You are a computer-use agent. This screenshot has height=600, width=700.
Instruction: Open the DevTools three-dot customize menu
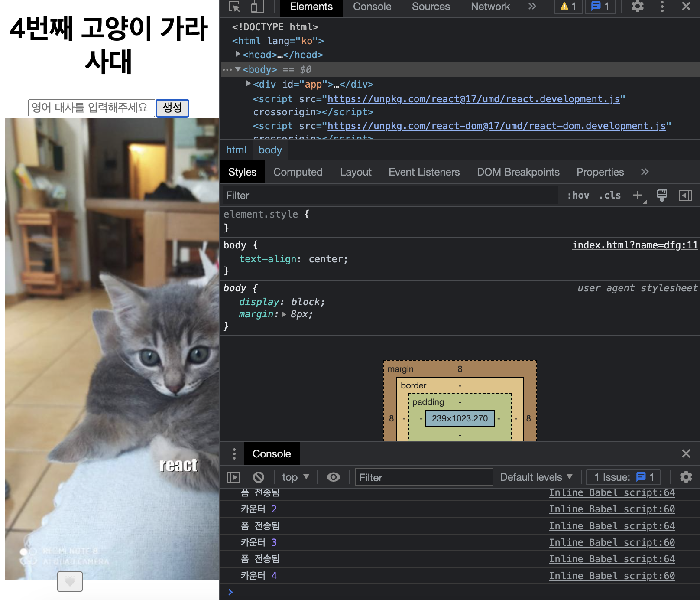(662, 7)
